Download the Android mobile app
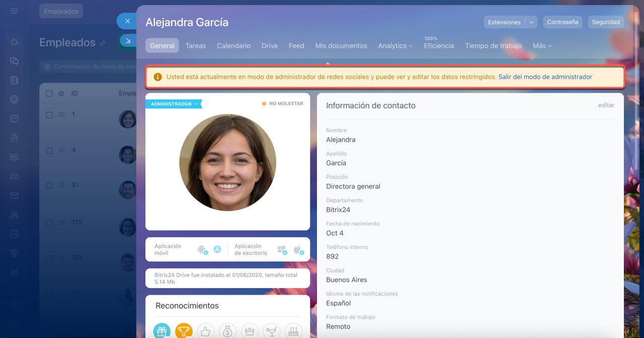 (202, 249)
